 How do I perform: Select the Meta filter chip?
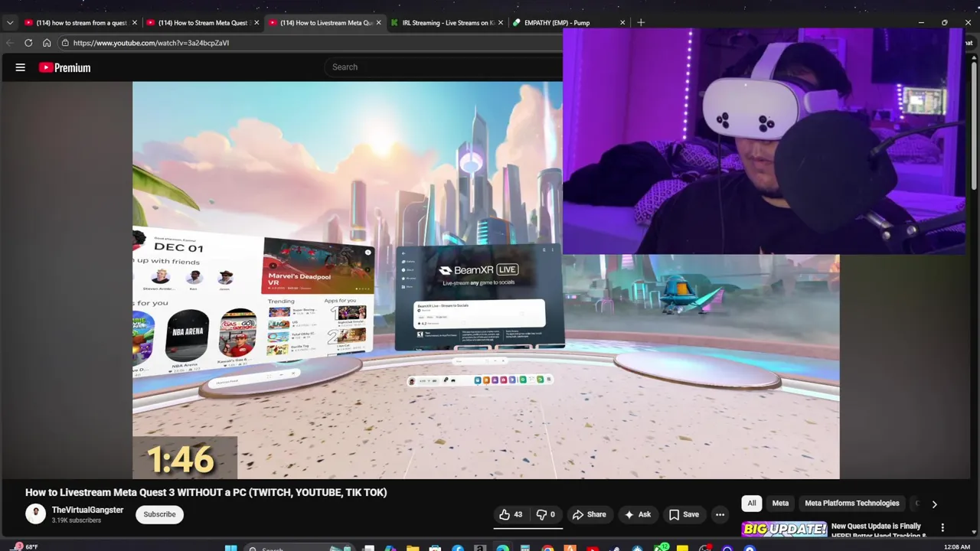[780, 503]
